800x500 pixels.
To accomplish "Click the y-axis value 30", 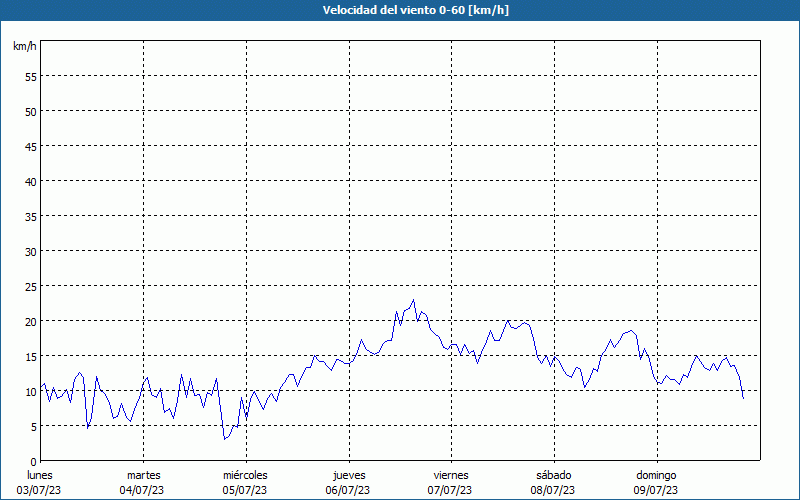I will click(31, 252).
